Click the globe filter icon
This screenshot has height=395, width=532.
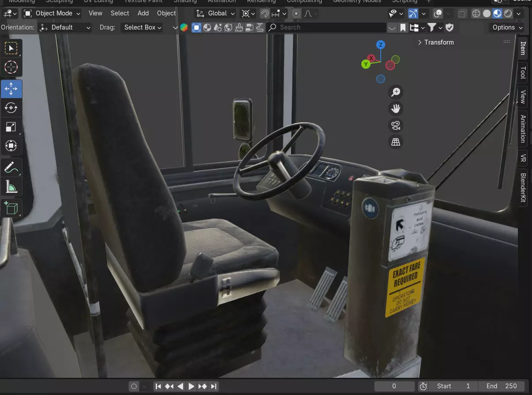coord(228,27)
